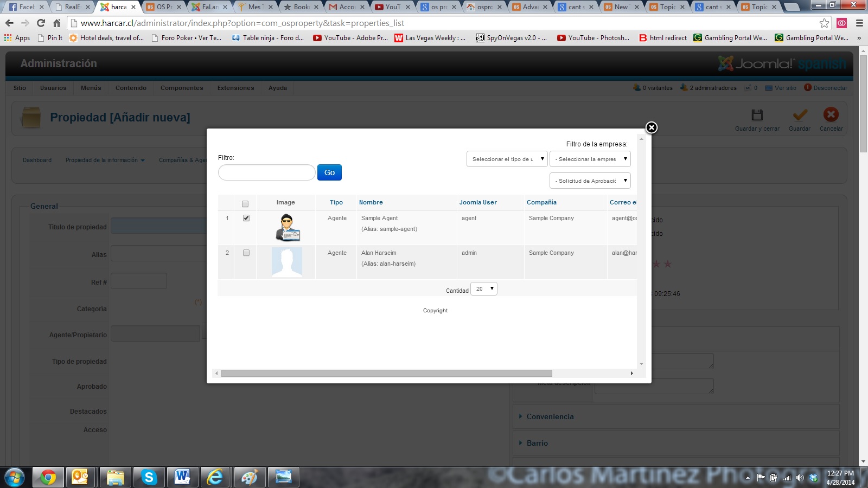This screenshot has height=488, width=868.
Task: Open the Contenido menu
Action: pyautogui.click(x=131, y=88)
